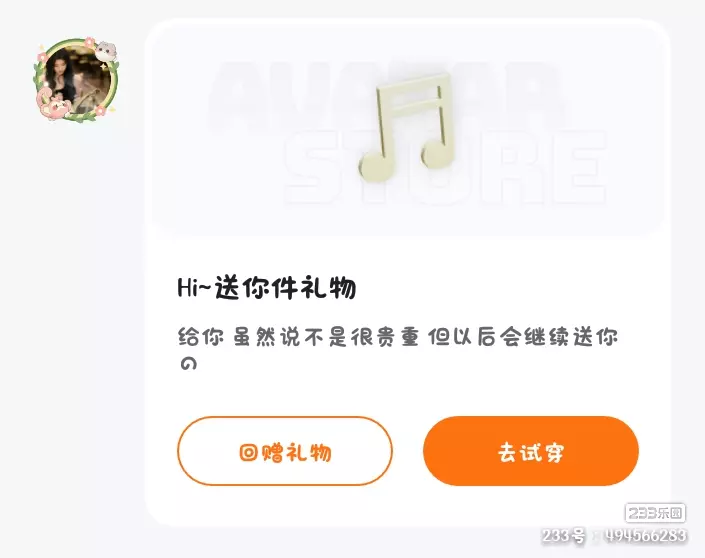
Task: Click the 回赠礼物 button
Action: (285, 451)
